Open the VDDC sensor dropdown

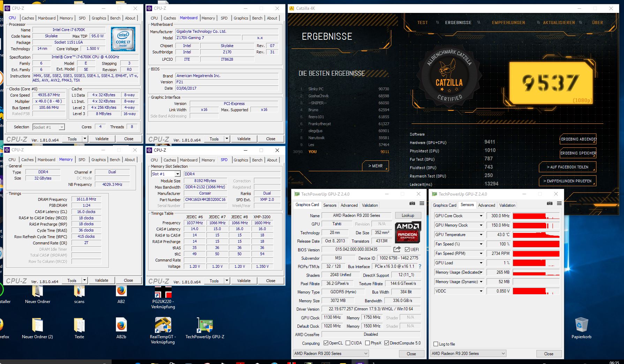coord(481,291)
